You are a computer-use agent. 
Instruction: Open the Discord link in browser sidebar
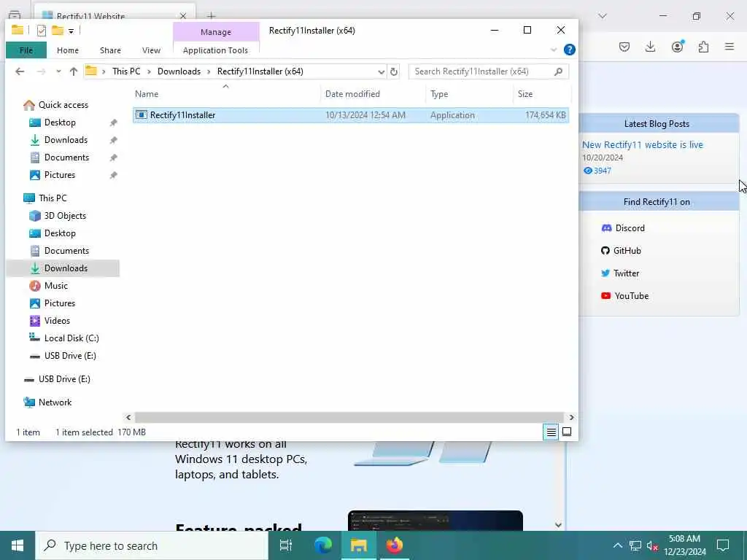coord(623,228)
